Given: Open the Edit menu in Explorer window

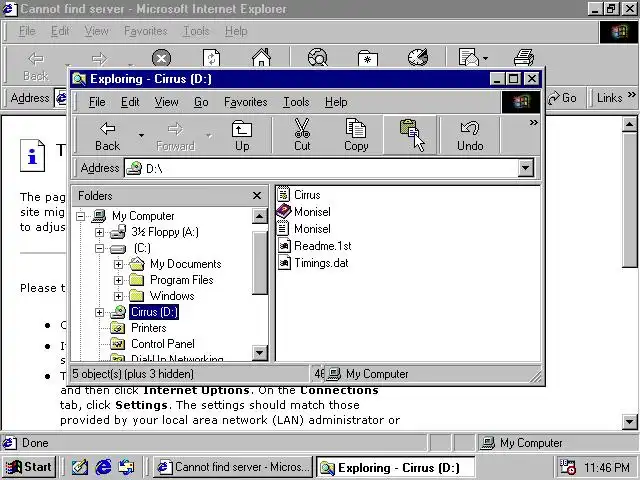Looking at the screenshot, I should [130, 102].
